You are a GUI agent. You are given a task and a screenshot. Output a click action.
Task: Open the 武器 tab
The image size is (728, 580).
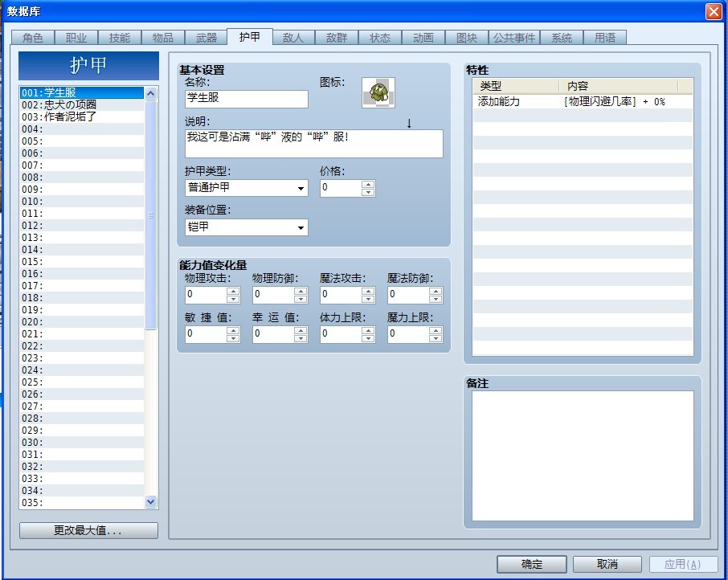click(x=207, y=38)
